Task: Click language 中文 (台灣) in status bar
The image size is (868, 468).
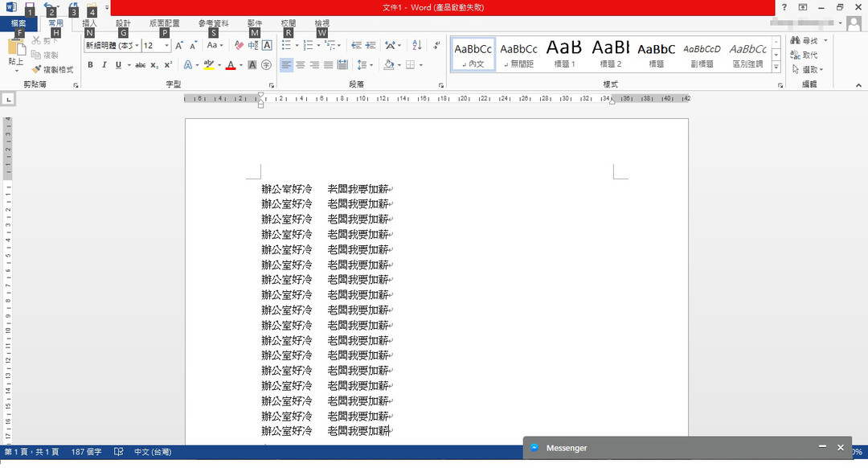Action: pos(153,452)
